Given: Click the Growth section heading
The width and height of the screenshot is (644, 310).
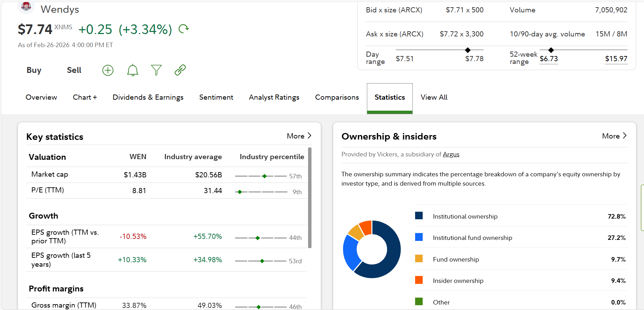Looking at the screenshot, I should 43,216.
